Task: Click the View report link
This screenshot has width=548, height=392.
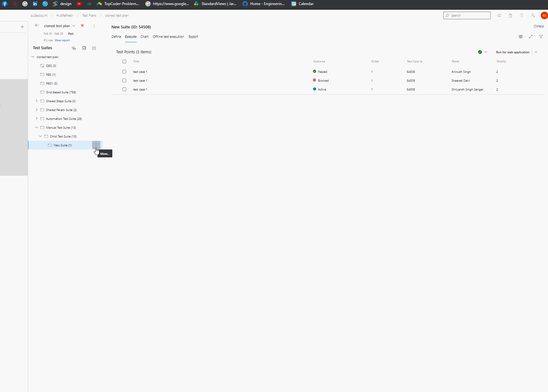Action: 62,40
